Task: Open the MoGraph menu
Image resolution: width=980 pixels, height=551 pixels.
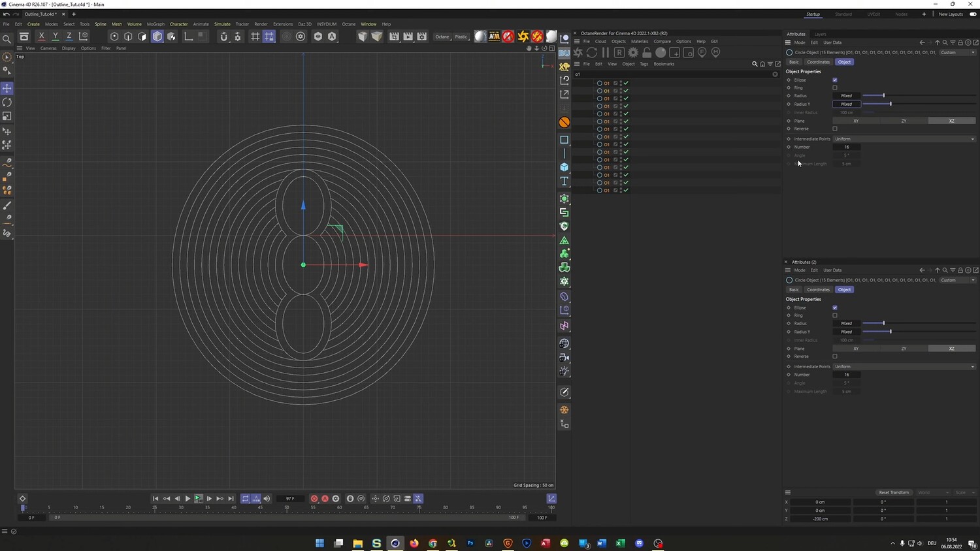Action: (155, 24)
